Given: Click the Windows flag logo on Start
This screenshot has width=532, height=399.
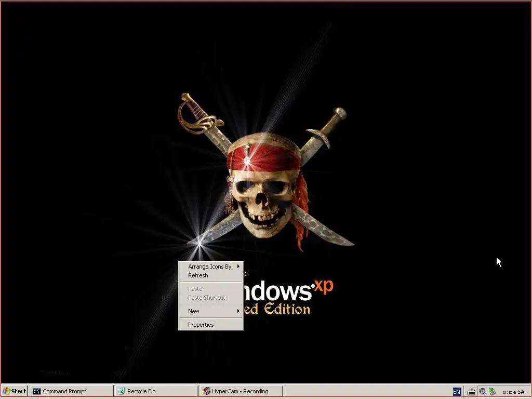Looking at the screenshot, I should (6, 391).
